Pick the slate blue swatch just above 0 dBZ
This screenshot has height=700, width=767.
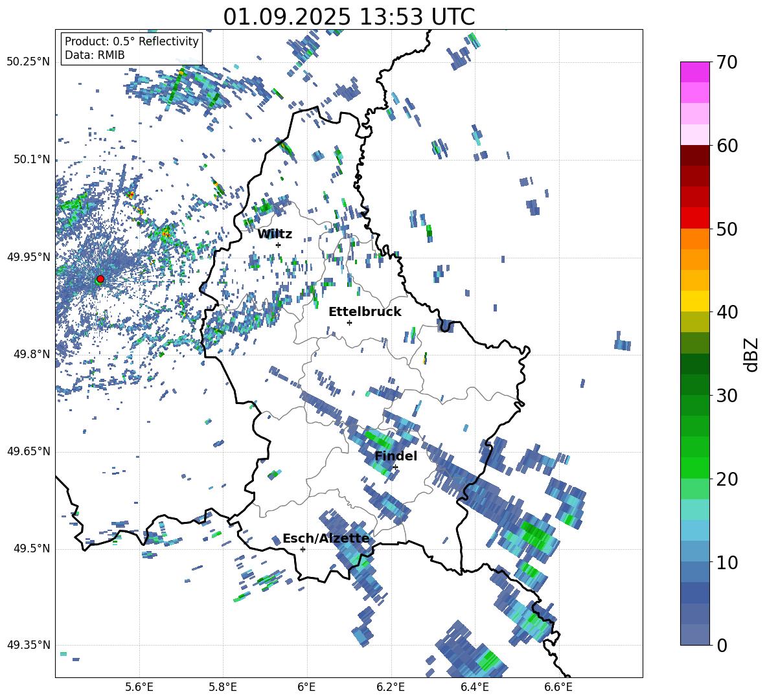point(694,635)
